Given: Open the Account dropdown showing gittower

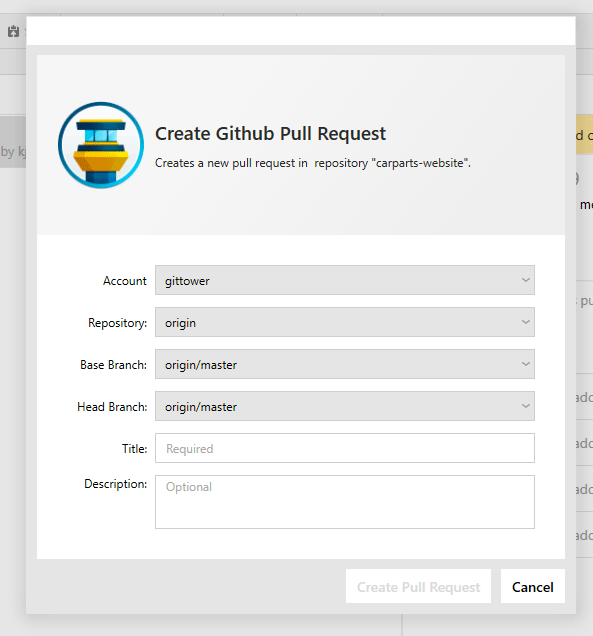Looking at the screenshot, I should pyautogui.click(x=344, y=280).
